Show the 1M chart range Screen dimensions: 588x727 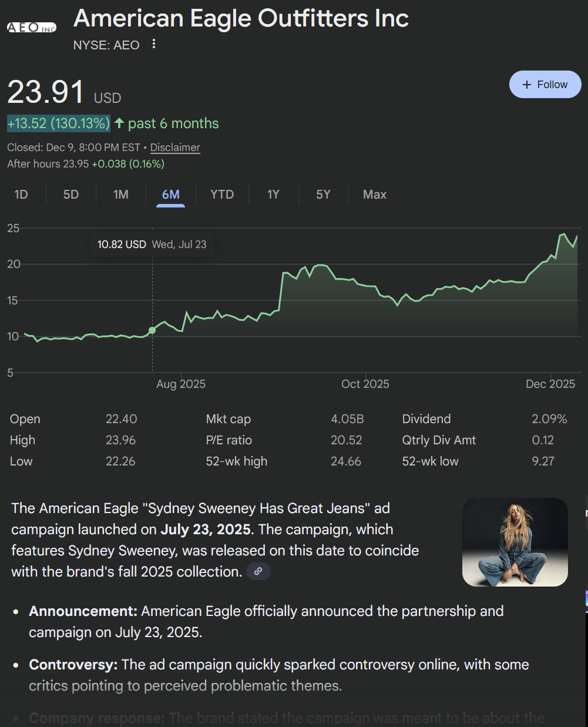[121, 195]
